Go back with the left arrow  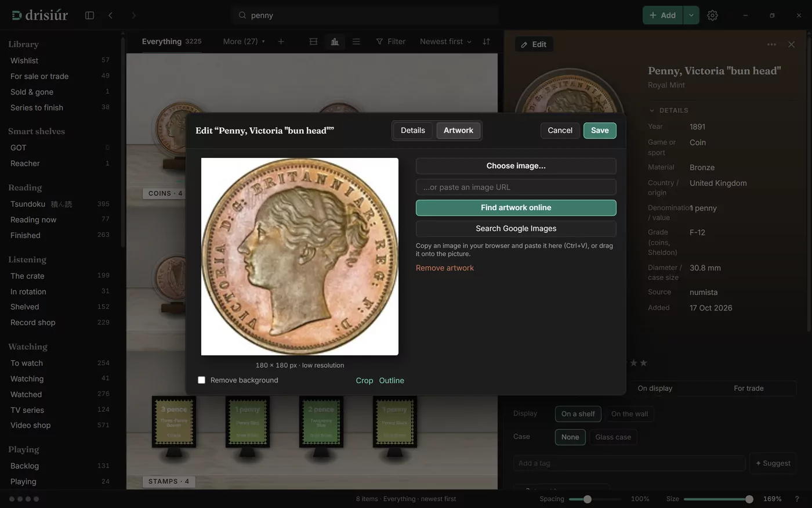tap(110, 15)
